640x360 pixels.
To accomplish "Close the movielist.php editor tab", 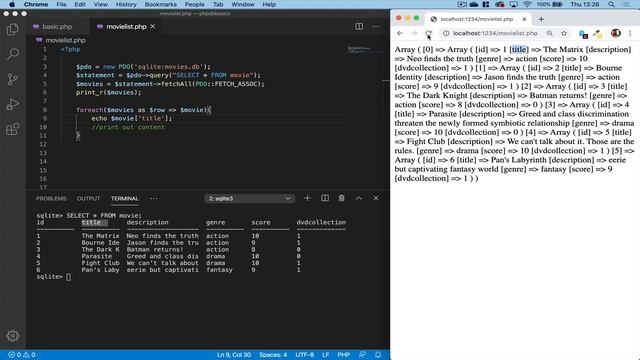I will point(153,27).
